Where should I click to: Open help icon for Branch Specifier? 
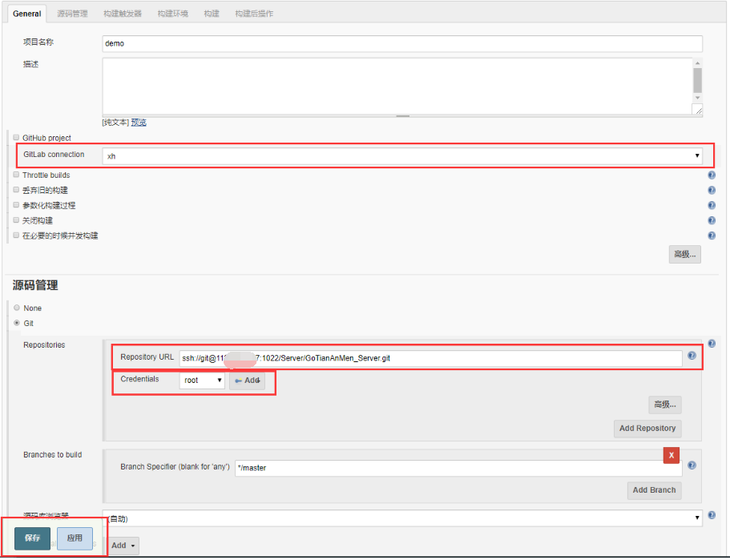click(692, 465)
